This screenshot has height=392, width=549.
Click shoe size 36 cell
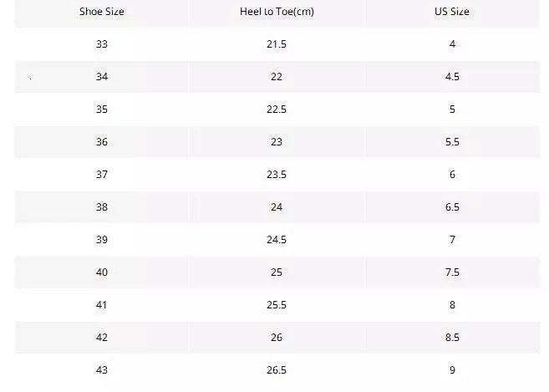pyautogui.click(x=102, y=142)
